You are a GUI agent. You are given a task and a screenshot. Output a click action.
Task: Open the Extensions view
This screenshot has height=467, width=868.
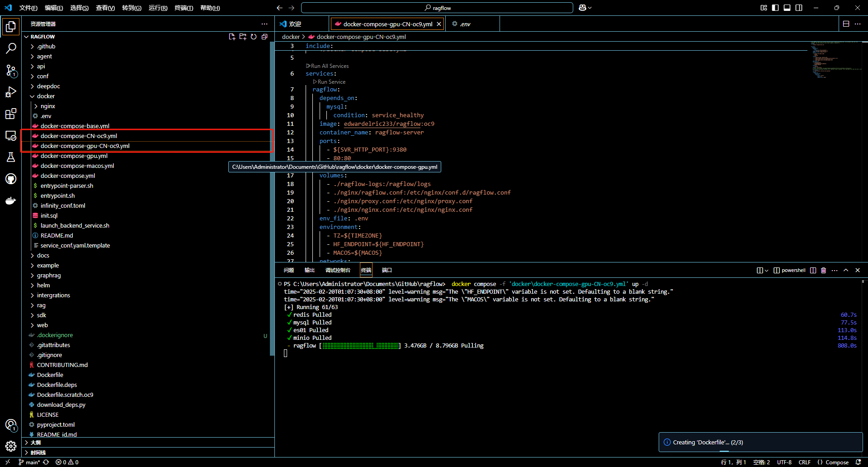(11, 114)
